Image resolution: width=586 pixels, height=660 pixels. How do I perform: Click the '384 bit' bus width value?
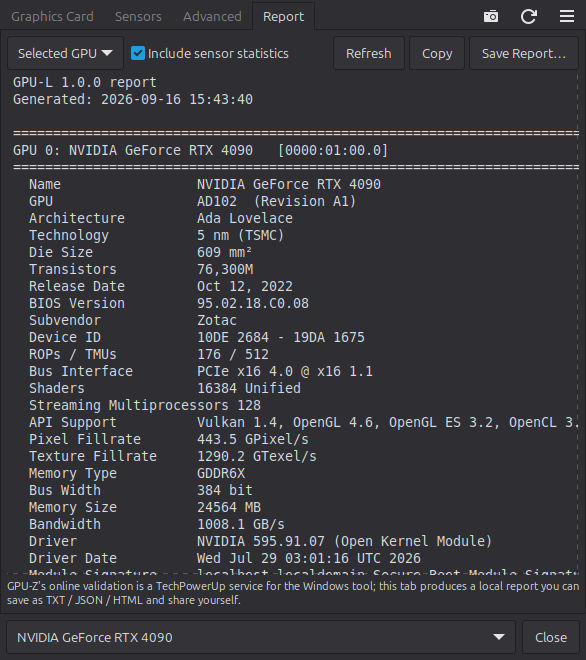pos(224,490)
